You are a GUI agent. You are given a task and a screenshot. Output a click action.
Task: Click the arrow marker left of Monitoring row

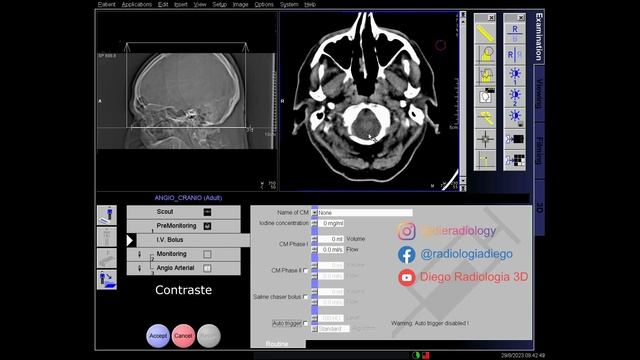pos(139,254)
